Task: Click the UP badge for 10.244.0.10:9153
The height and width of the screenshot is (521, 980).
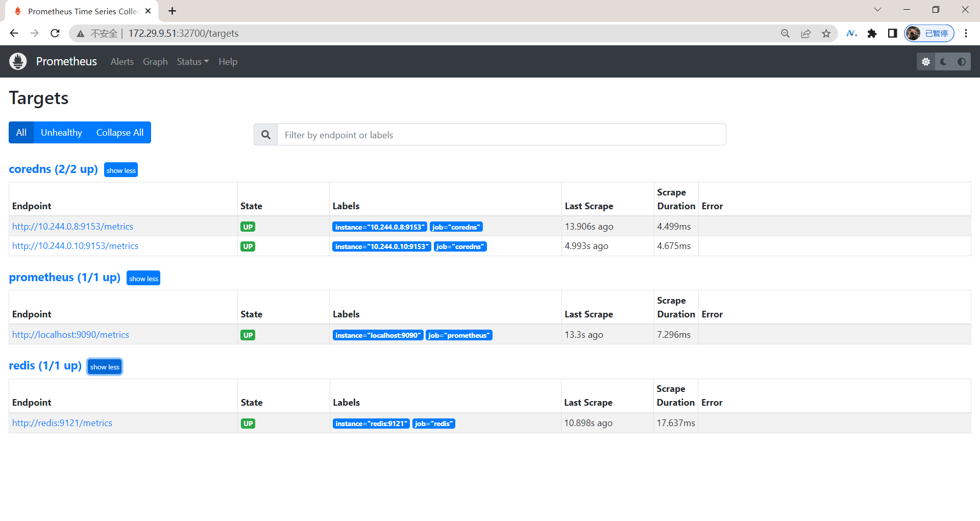Action: point(248,246)
